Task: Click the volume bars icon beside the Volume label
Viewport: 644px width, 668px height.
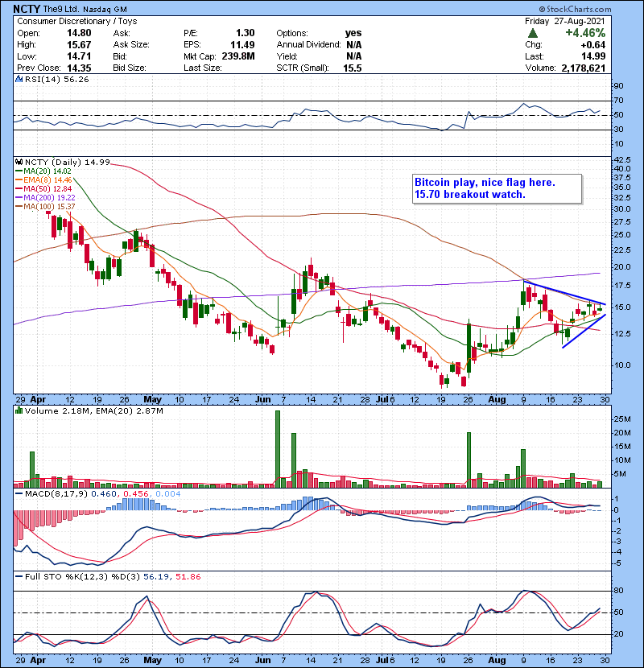Action: pos(19,410)
